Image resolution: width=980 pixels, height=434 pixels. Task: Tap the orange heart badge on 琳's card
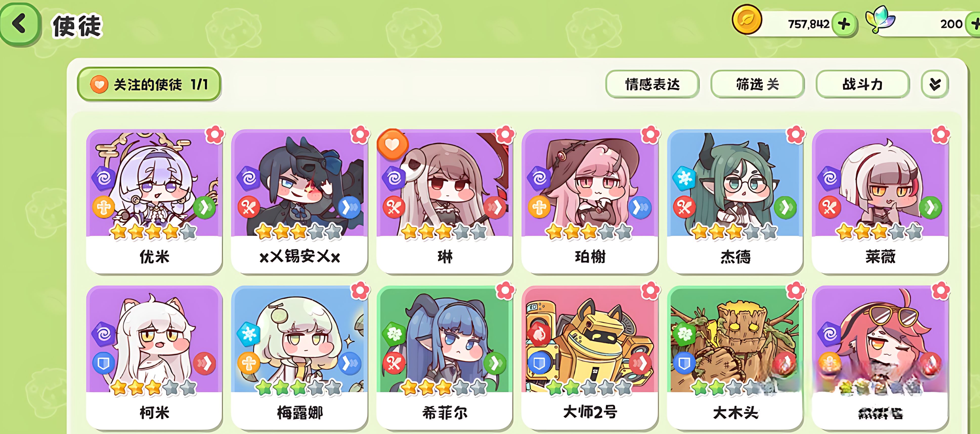click(x=393, y=144)
